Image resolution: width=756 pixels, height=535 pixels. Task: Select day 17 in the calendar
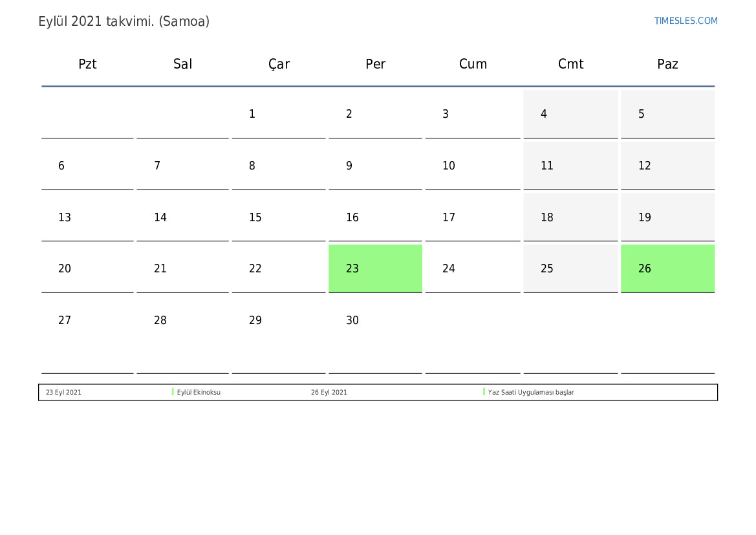[473, 217]
